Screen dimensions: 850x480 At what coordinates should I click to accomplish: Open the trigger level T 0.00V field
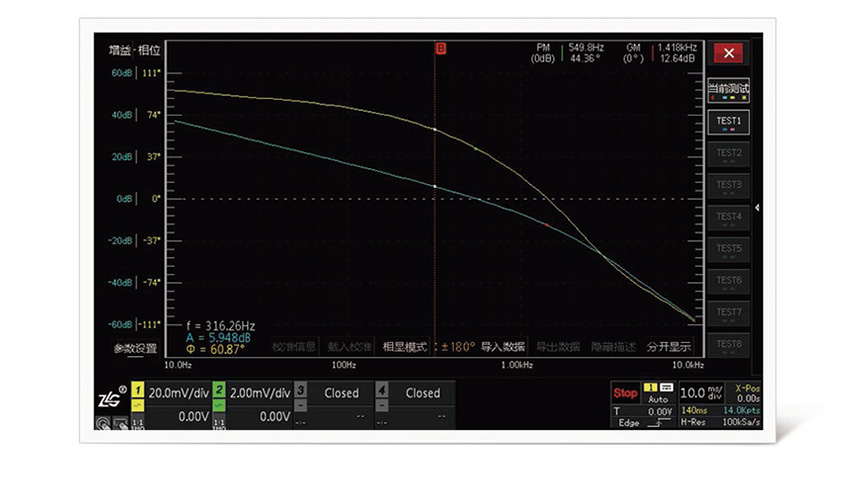point(643,412)
